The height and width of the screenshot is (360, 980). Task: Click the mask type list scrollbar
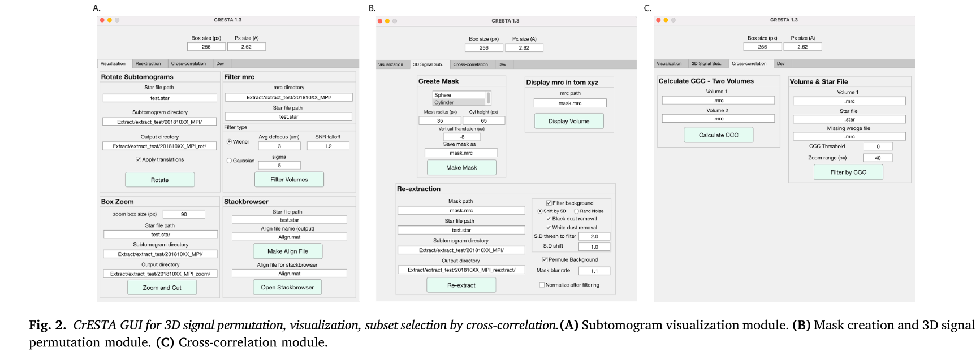tap(489, 98)
